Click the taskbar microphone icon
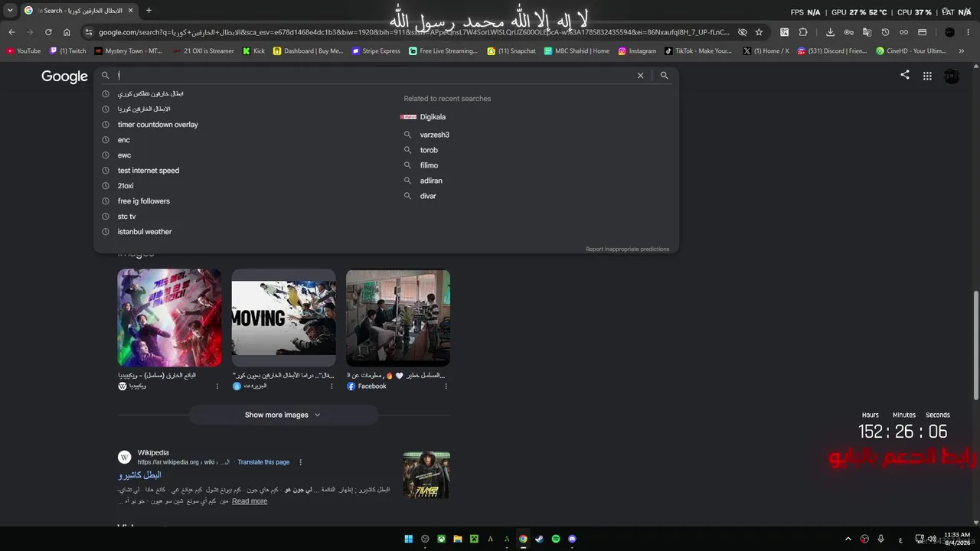 click(881, 539)
